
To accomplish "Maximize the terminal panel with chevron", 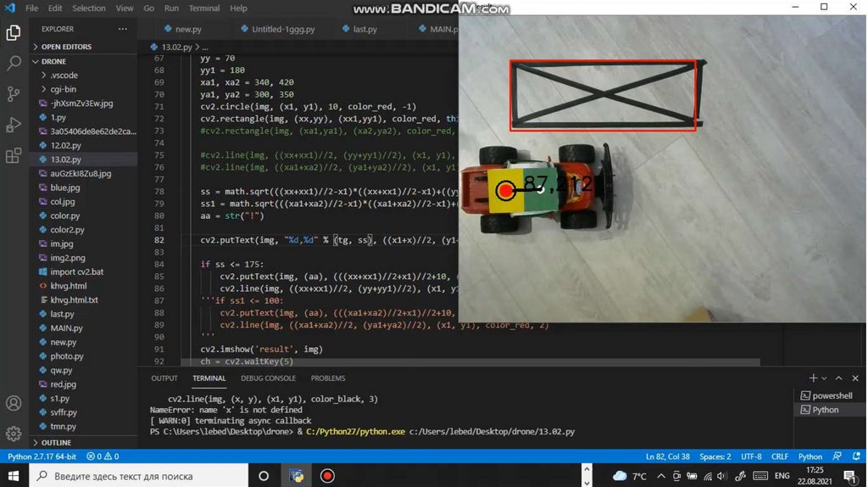I will (839, 378).
